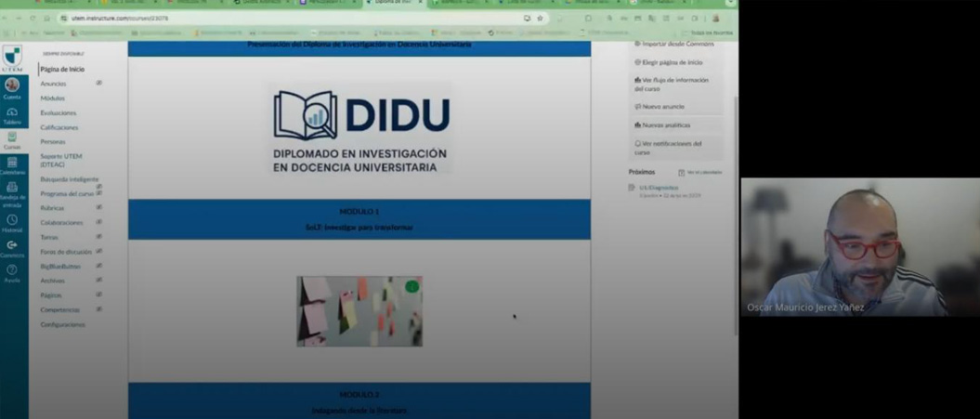Open Soporte UTEM (DTEAC) link
The width and height of the screenshot is (980, 419).
(x=61, y=160)
